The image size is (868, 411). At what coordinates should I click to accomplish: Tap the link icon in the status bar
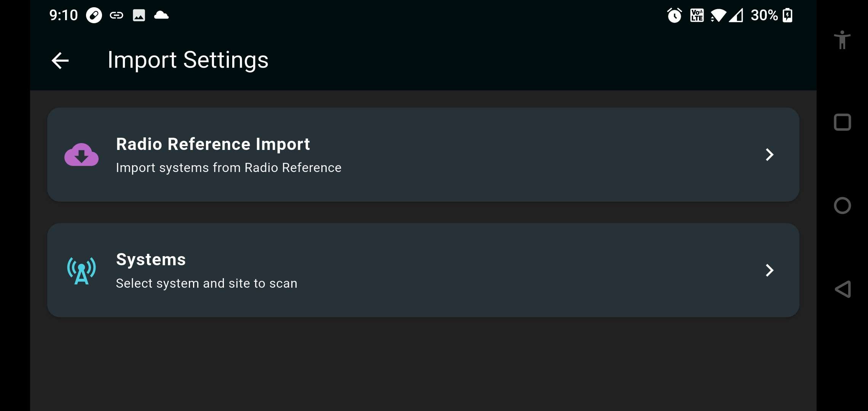pyautogui.click(x=116, y=15)
